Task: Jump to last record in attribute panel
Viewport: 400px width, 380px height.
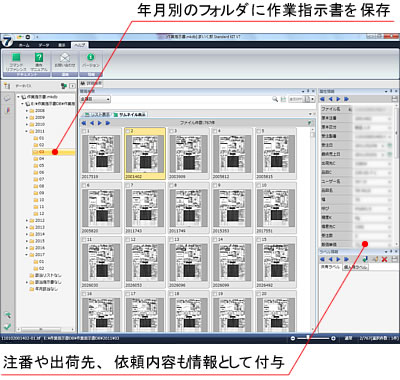Action: pyautogui.click(x=346, y=99)
